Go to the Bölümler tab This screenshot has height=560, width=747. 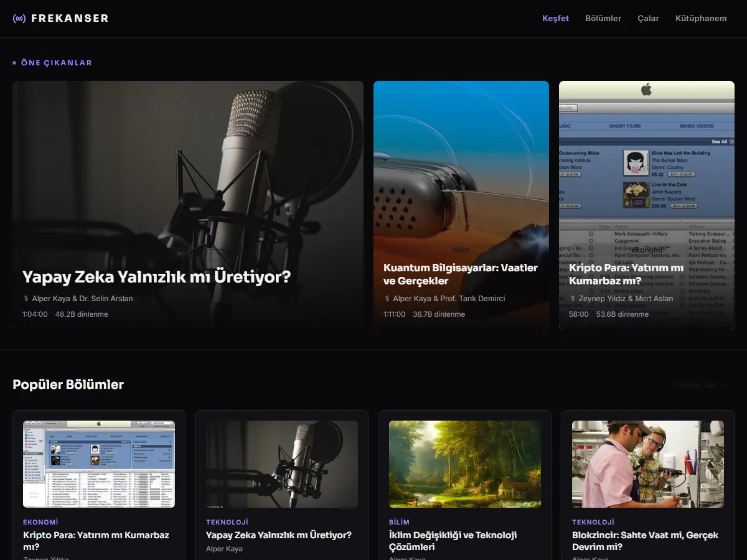pos(603,19)
